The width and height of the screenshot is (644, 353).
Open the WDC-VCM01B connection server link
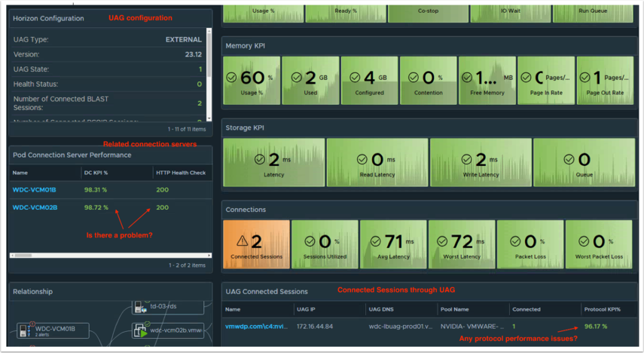coord(34,190)
